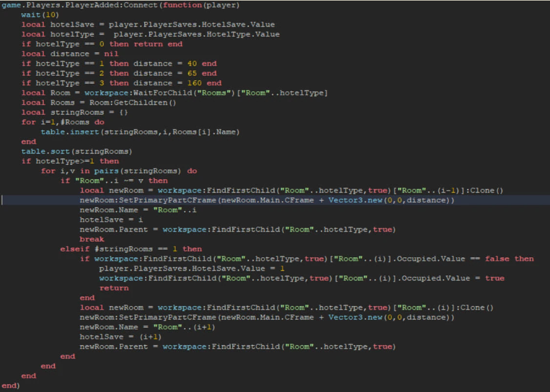The image size is (550, 392).
Task: Click the Room:GetChildren() call
Action: tap(132, 102)
